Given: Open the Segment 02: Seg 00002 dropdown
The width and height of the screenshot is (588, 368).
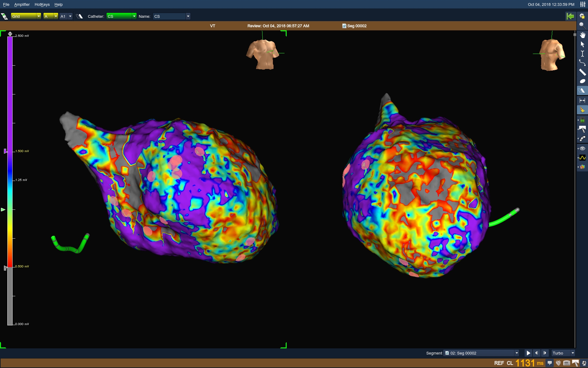Looking at the screenshot, I should click(x=516, y=353).
